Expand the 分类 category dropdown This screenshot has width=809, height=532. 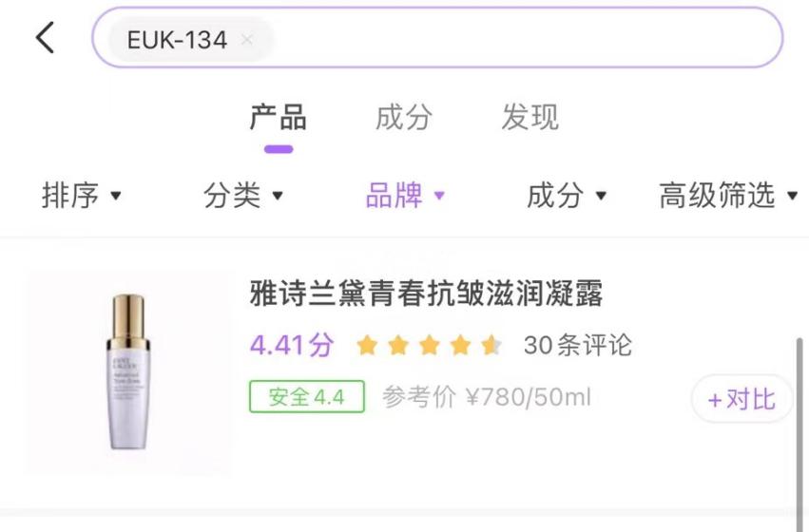click(x=242, y=196)
